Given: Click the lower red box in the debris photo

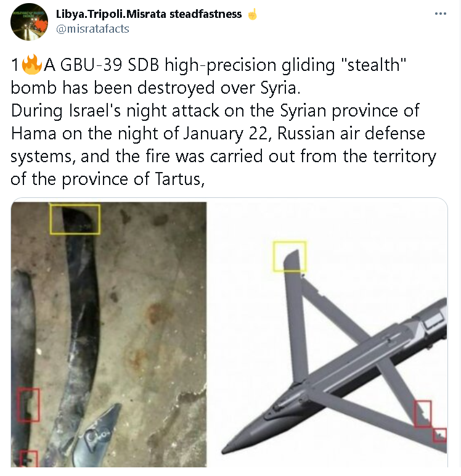Looking at the screenshot, I should click(x=28, y=459).
